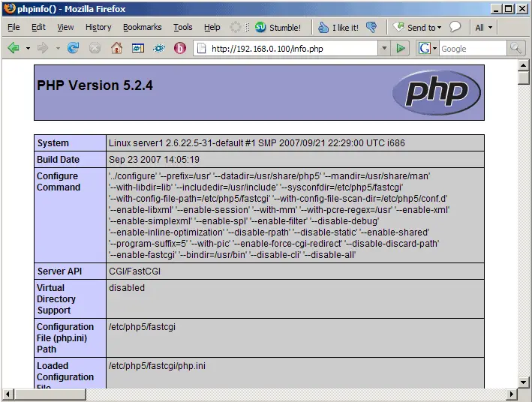Click the thumbs-down dislike icon
Screen dimensions: 532x402
(x=371, y=28)
